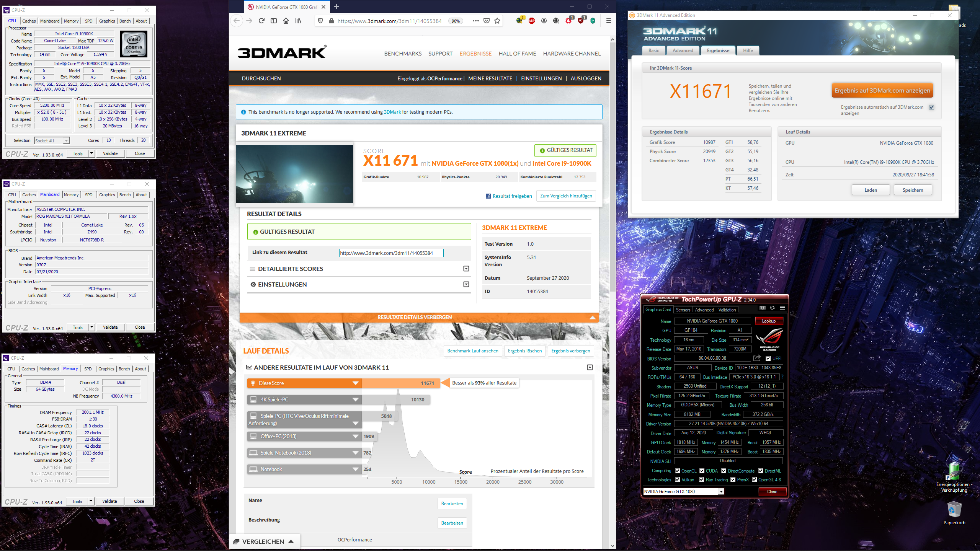Refresh GPU-Z data with refresh icon
The height and width of the screenshot is (551, 980).
[772, 308]
